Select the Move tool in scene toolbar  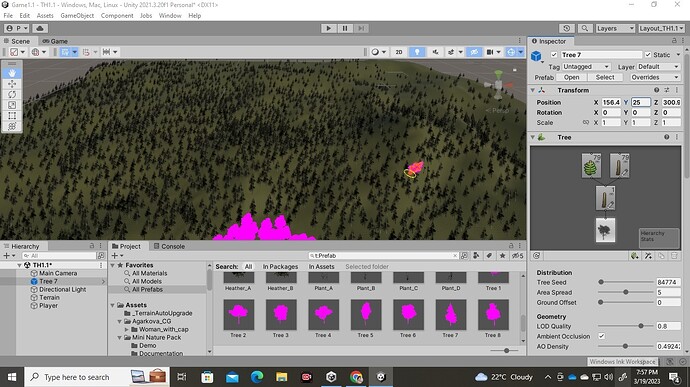coord(12,84)
